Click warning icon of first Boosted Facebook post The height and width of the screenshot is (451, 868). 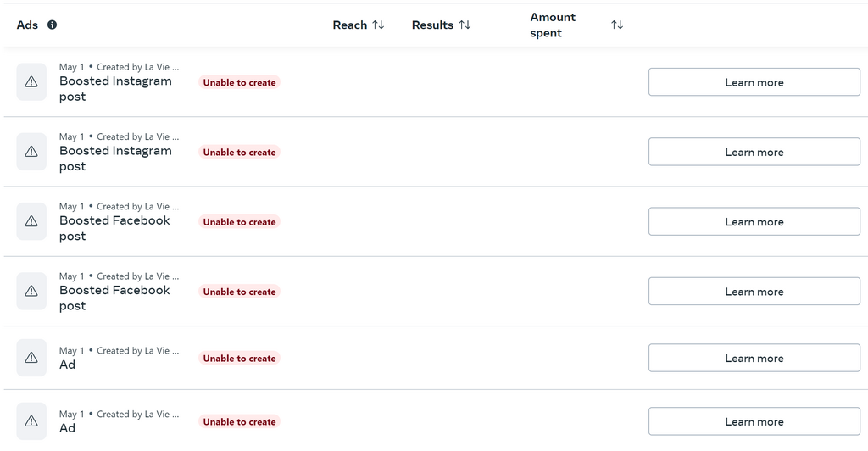pyautogui.click(x=31, y=221)
